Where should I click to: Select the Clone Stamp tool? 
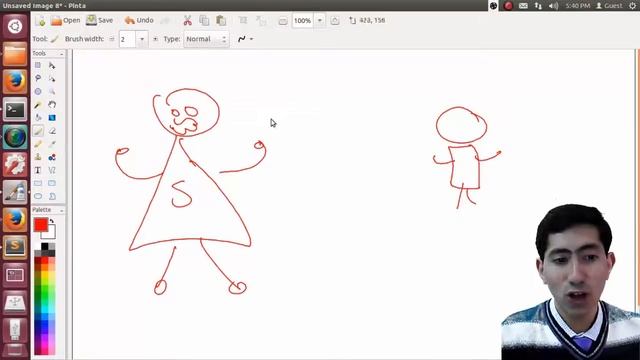pyautogui.click(x=38, y=157)
